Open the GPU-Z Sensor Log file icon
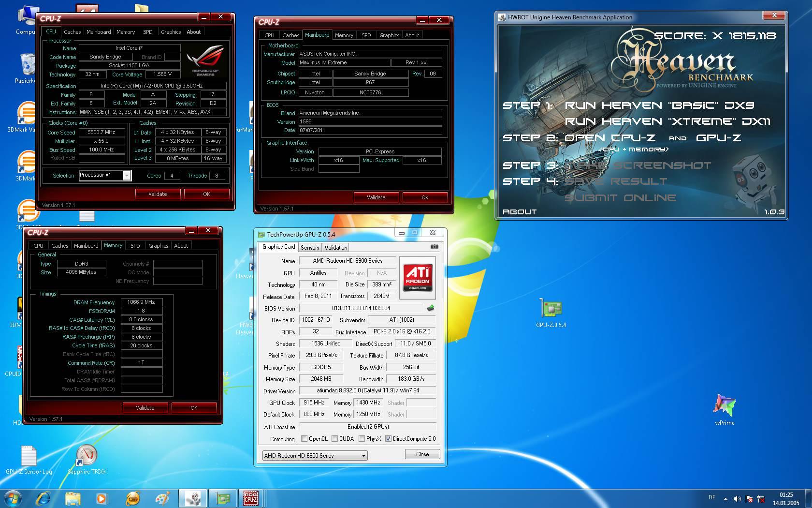 click(x=29, y=460)
